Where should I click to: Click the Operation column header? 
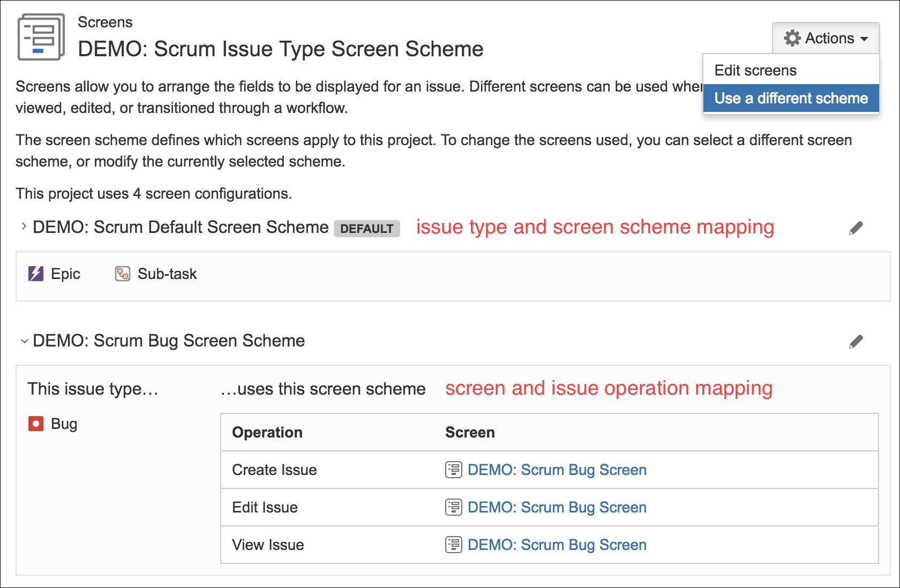tap(267, 432)
